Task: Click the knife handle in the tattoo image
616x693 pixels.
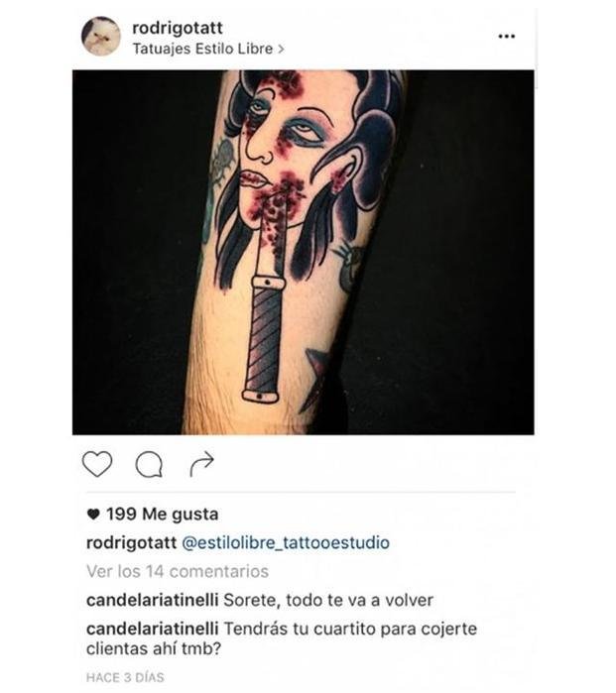Action: click(264, 339)
